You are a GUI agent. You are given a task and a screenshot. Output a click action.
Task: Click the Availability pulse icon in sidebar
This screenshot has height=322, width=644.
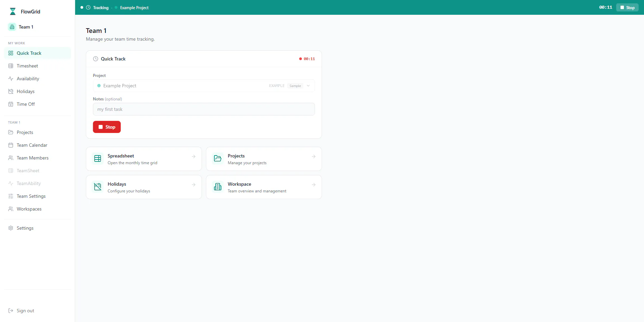(11, 79)
